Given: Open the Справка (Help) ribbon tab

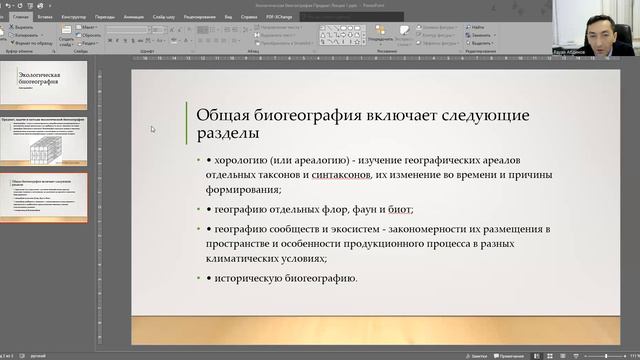Looking at the screenshot, I should (249, 17).
